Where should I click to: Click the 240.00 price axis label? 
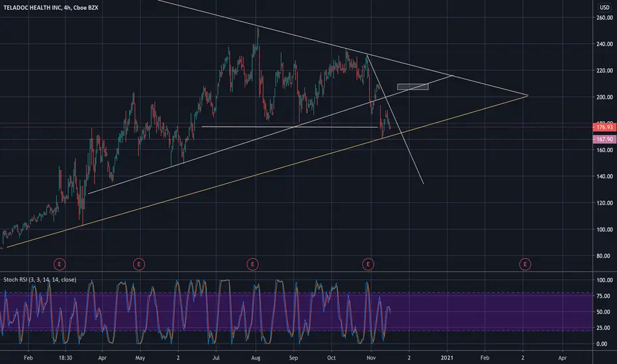604,44
